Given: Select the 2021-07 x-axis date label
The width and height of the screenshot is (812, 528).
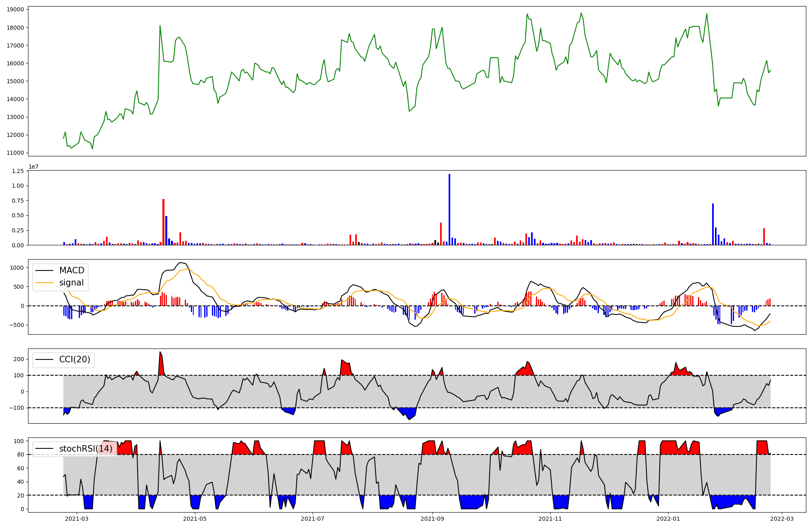Looking at the screenshot, I should click(313, 519).
